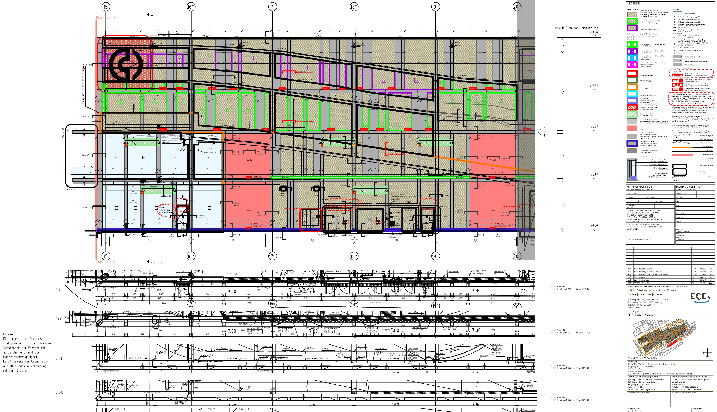This screenshot has height=412, width=717.
Task: Click the black circular logo symbol in plan
Action: click(127, 66)
